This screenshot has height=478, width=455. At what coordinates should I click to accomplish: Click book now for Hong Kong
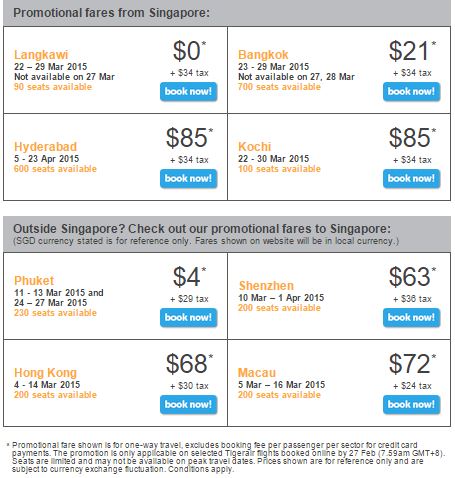(x=188, y=404)
